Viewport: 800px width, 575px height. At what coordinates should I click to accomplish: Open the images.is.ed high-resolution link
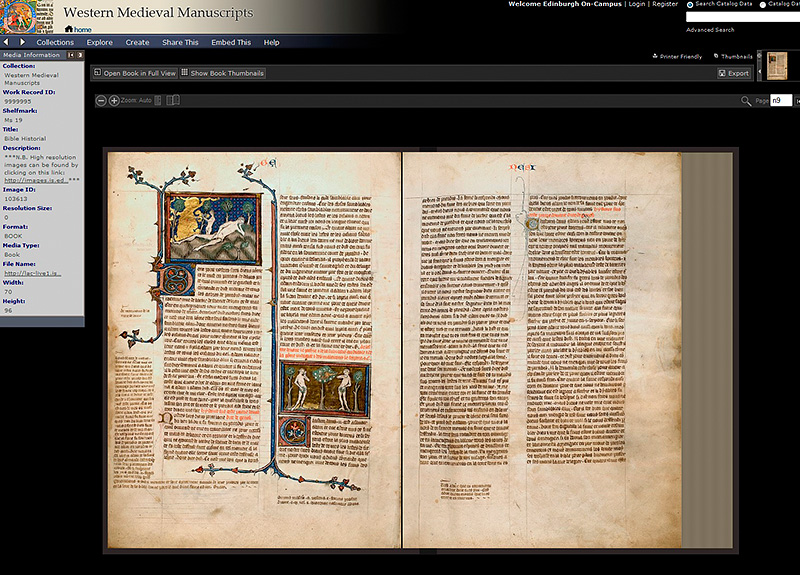(36, 180)
